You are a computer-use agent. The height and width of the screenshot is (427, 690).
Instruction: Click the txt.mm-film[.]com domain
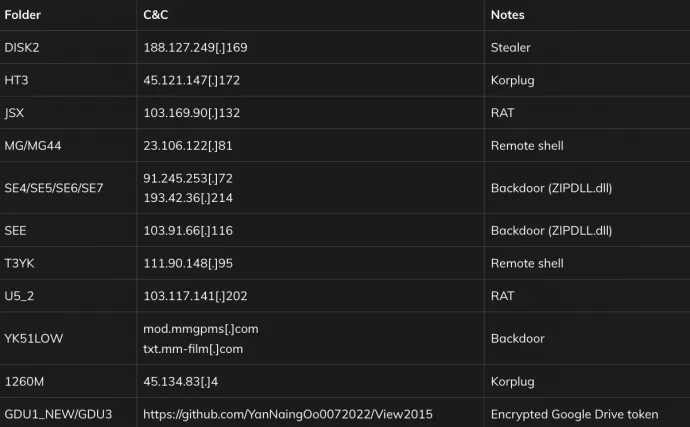click(x=193, y=349)
